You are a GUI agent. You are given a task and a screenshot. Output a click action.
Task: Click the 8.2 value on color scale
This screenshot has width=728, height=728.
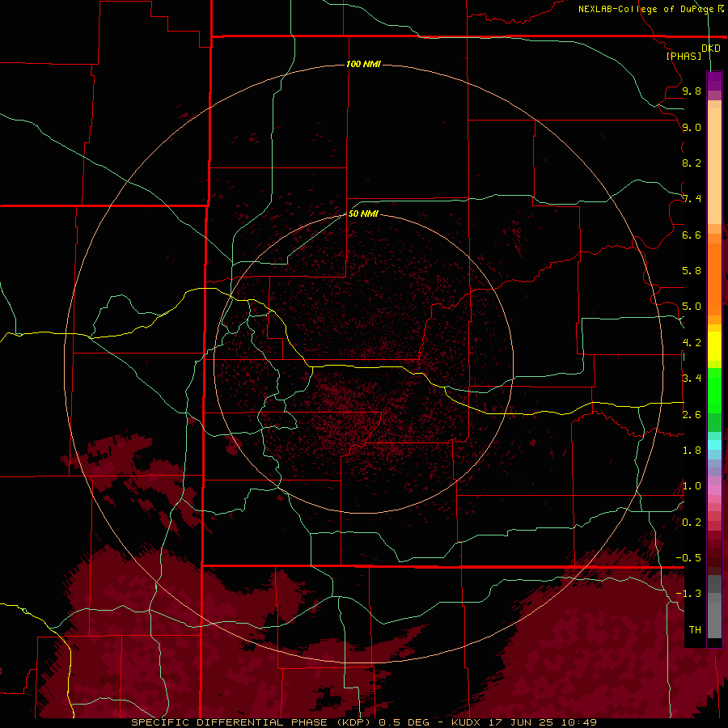692,163
